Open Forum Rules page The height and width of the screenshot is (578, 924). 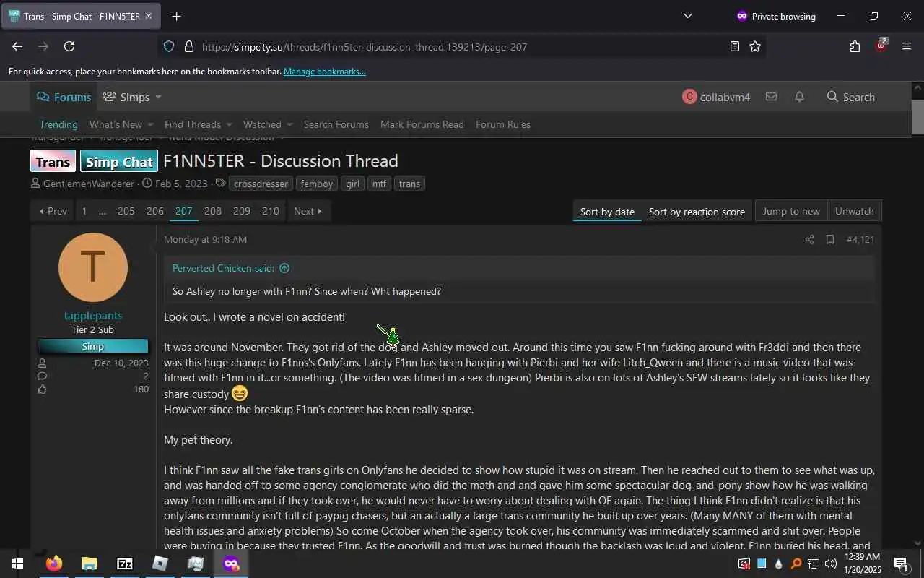[502, 124]
